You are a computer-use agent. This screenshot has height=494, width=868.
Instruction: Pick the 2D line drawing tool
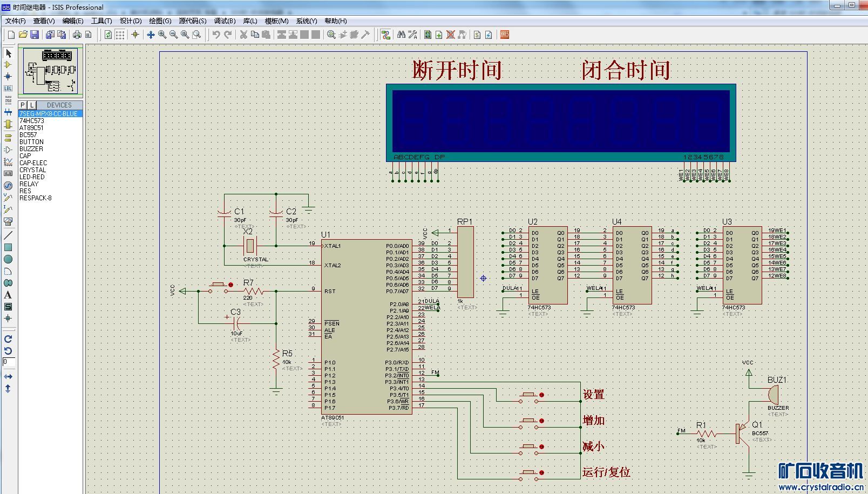[x=8, y=235]
